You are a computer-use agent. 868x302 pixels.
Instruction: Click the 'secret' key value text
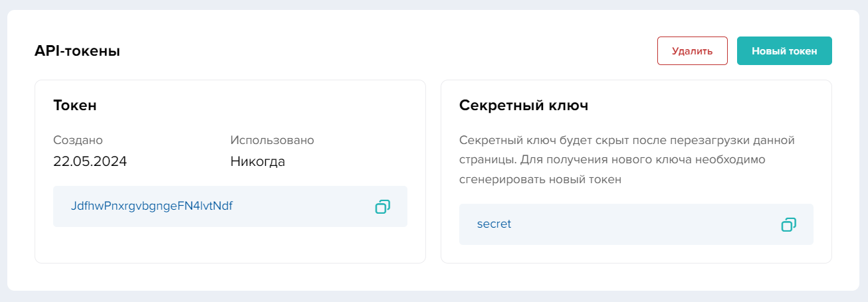494,224
